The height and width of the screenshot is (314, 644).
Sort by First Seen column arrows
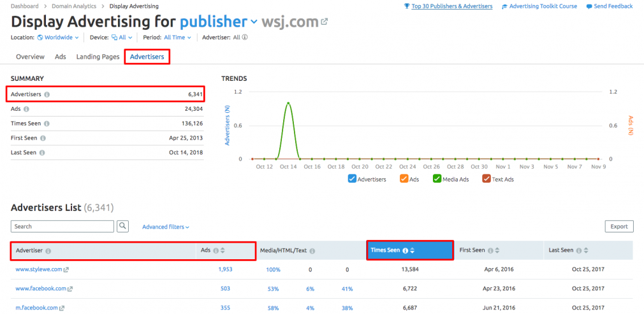(x=497, y=250)
